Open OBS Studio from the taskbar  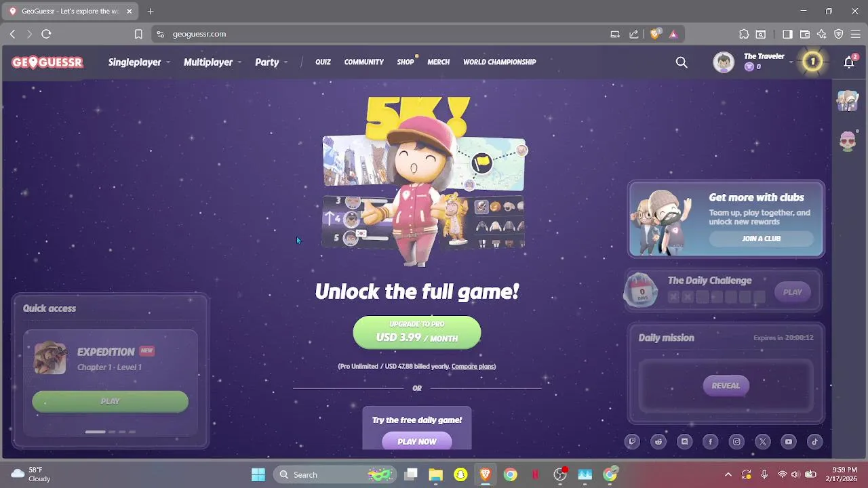560,474
